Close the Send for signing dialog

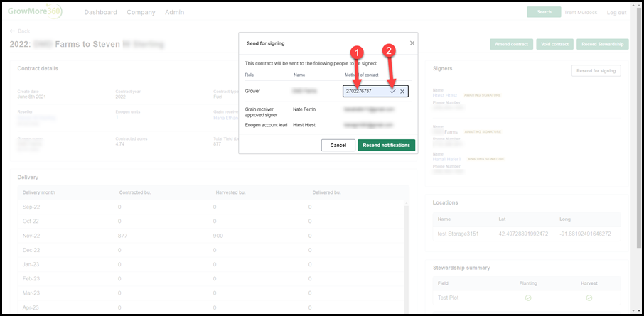(x=412, y=43)
